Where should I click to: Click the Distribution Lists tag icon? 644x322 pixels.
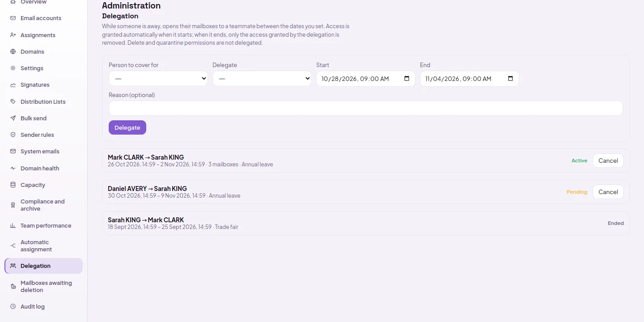(x=13, y=102)
